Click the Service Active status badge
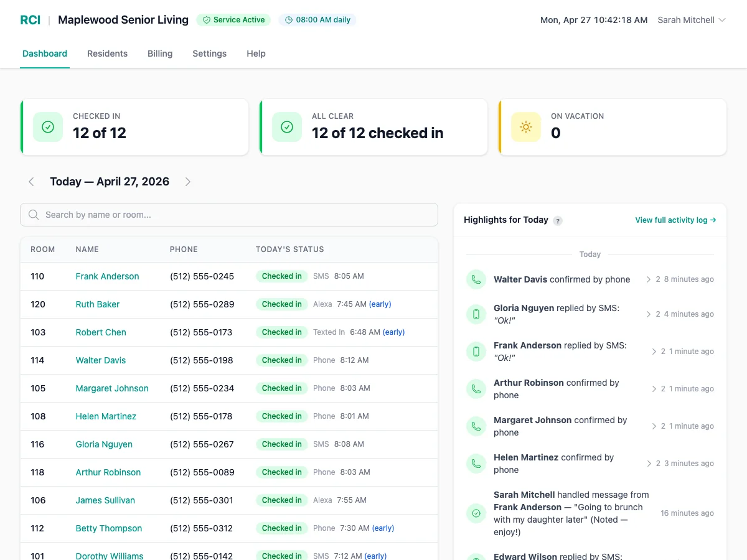 coord(234,20)
